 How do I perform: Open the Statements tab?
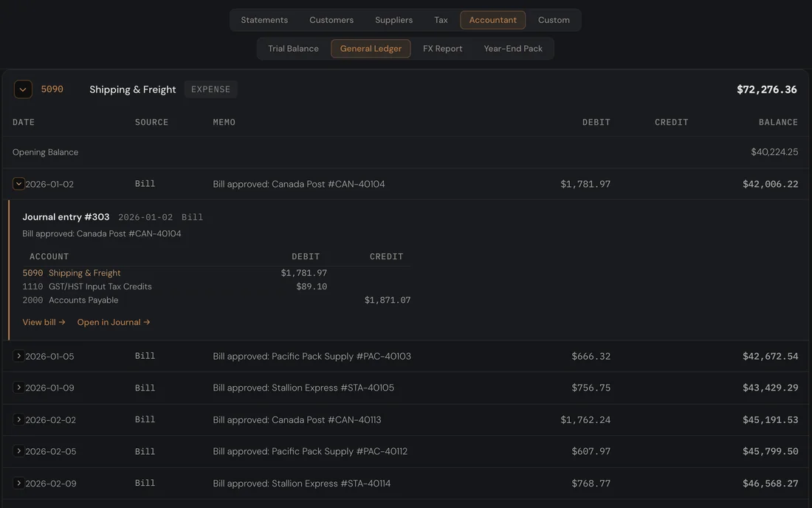click(264, 20)
